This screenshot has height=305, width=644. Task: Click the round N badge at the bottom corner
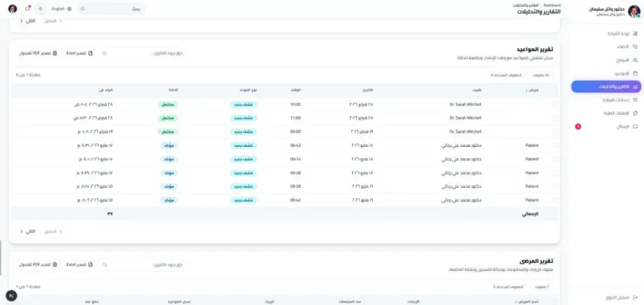coord(12,295)
